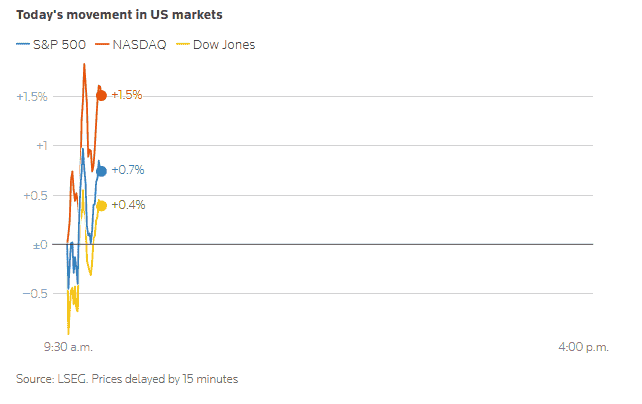Click the Dow Jones yellow end-point dot

tap(101, 206)
